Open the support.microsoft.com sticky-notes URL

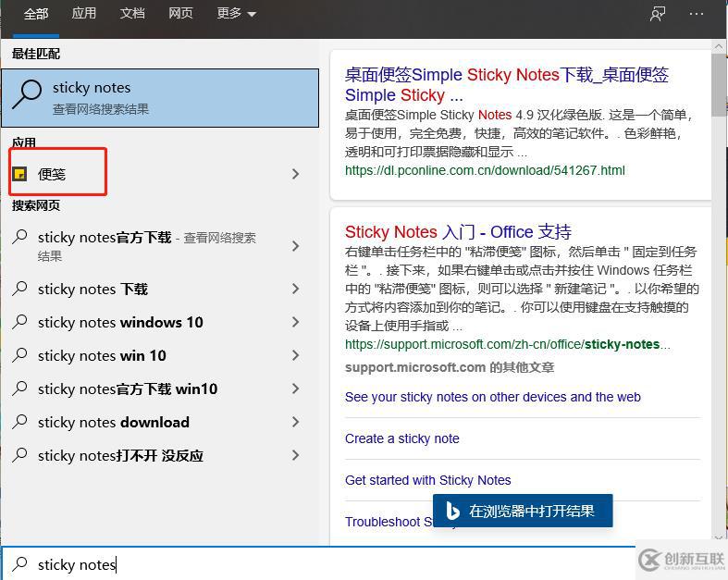tap(508, 344)
